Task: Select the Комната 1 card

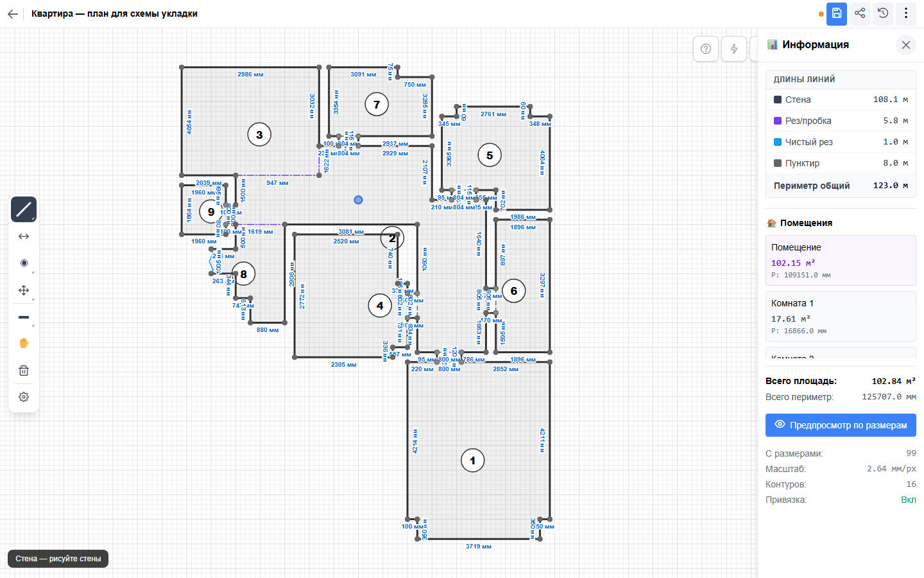Action: coord(841,316)
